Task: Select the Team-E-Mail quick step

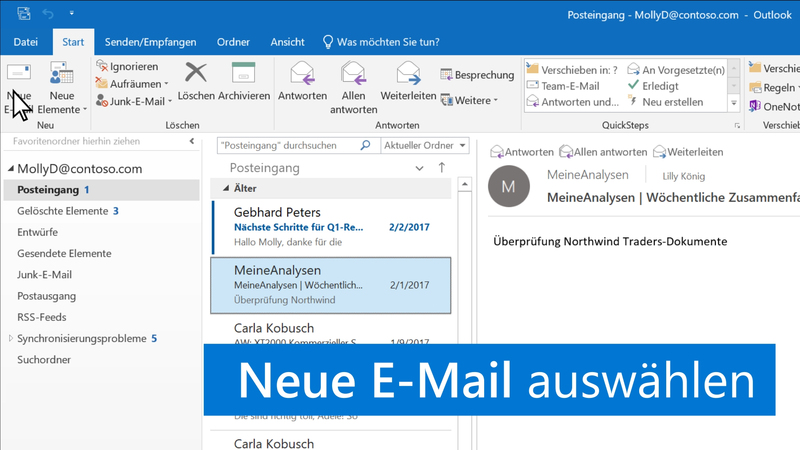Action: tap(570, 86)
